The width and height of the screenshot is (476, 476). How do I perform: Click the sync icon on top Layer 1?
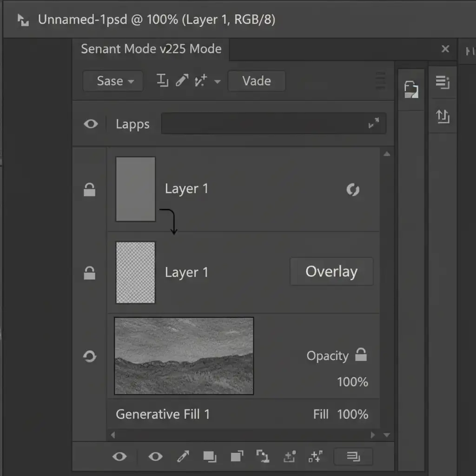(353, 189)
